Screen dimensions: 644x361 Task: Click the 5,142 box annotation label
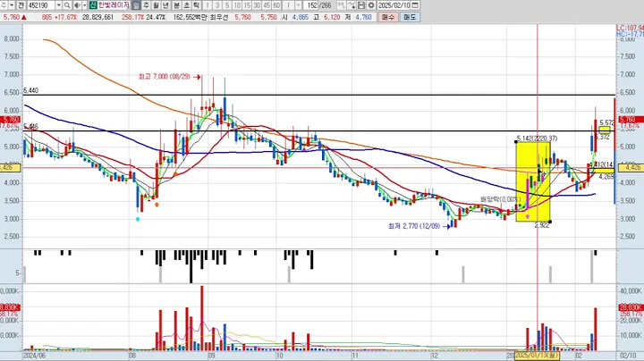537,139
